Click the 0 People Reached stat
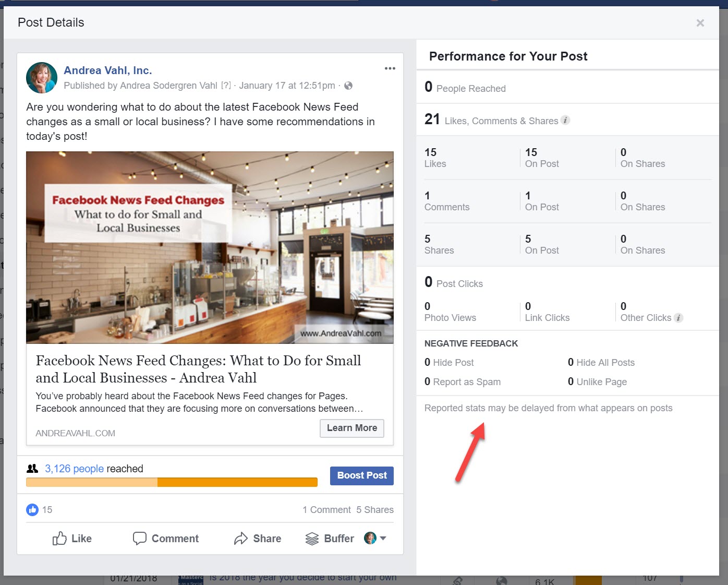Viewport: 728px width, 585px height. [x=465, y=87]
